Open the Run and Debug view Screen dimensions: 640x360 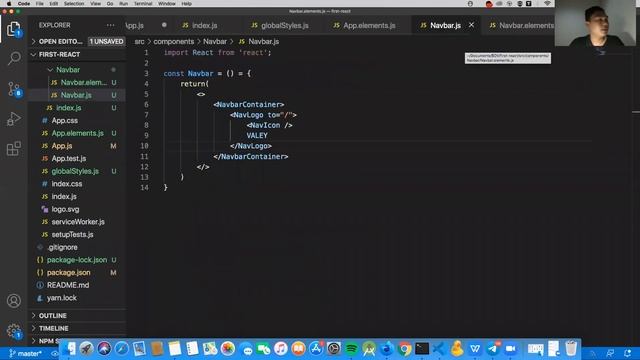point(14,119)
